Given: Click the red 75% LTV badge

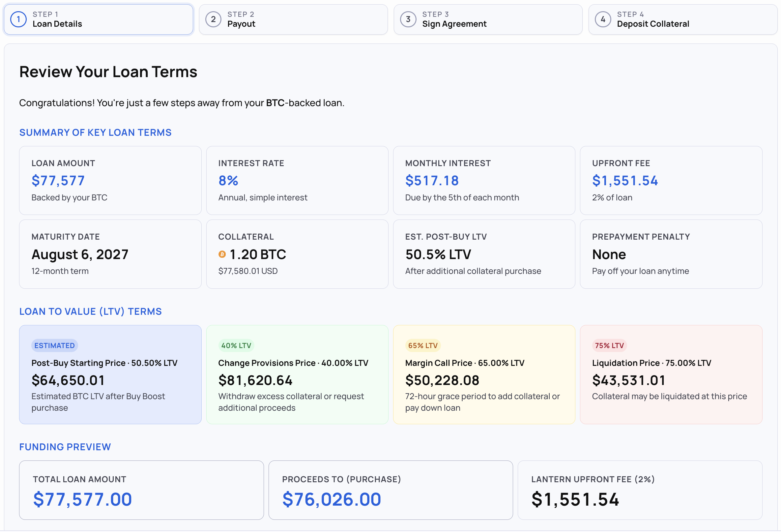Looking at the screenshot, I should point(609,345).
